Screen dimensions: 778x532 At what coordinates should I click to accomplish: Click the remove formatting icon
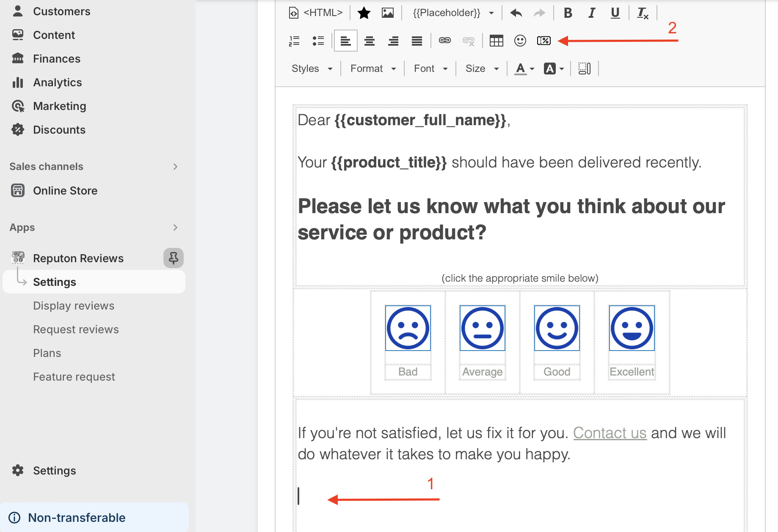(643, 13)
